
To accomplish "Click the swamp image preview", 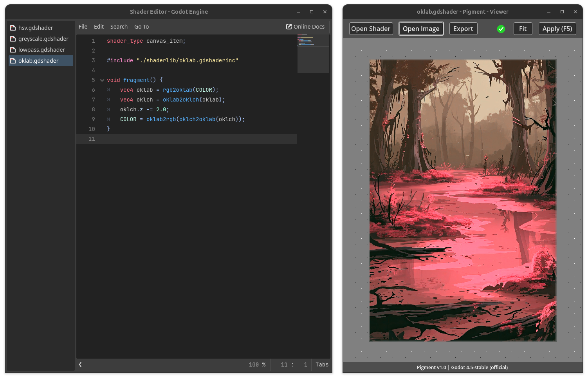I will click(462, 200).
